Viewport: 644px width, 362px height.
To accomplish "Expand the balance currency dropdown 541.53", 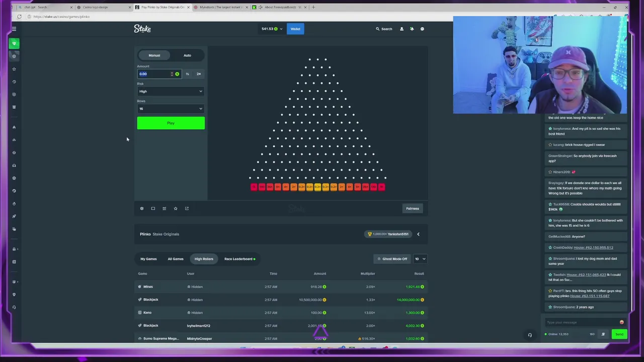I will point(272,29).
